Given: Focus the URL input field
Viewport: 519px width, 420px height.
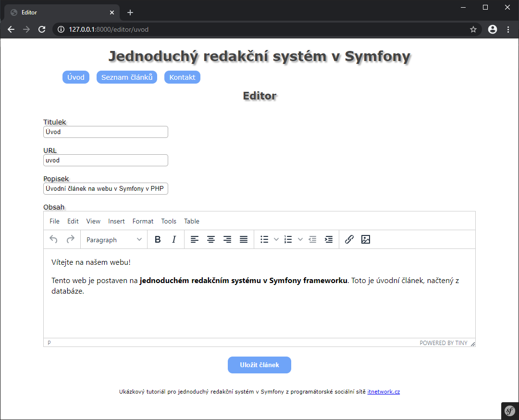Looking at the screenshot, I should click(x=106, y=160).
